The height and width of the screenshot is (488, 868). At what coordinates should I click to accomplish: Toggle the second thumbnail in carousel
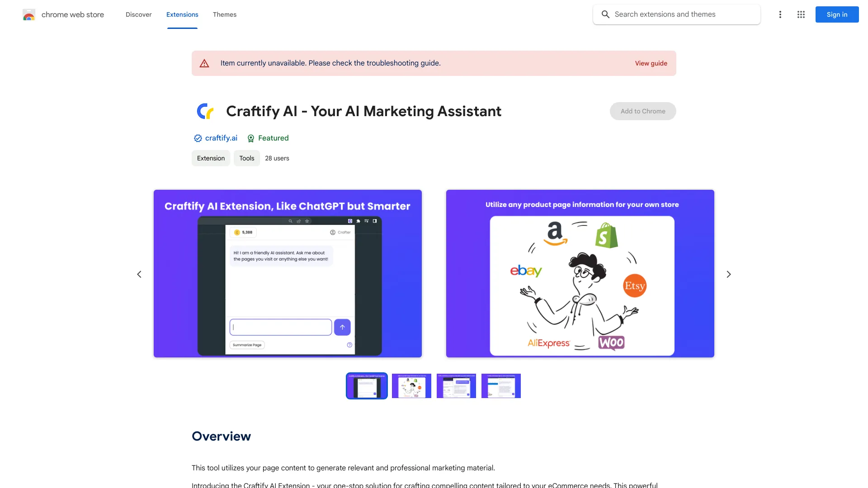[411, 385]
